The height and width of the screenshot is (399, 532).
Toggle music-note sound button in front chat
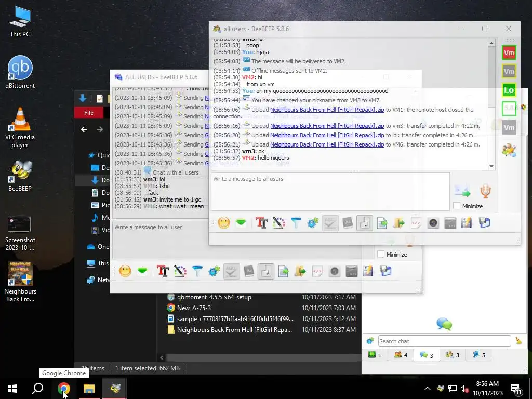(x=365, y=223)
